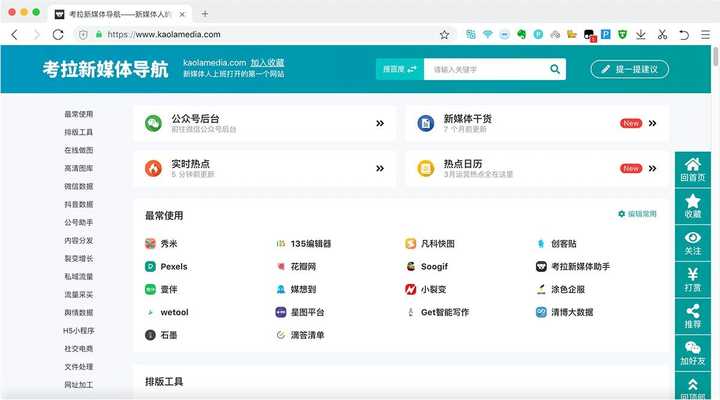This screenshot has height=400, width=720.
Task: Click the 回首页 home icon
Action: 692,169
